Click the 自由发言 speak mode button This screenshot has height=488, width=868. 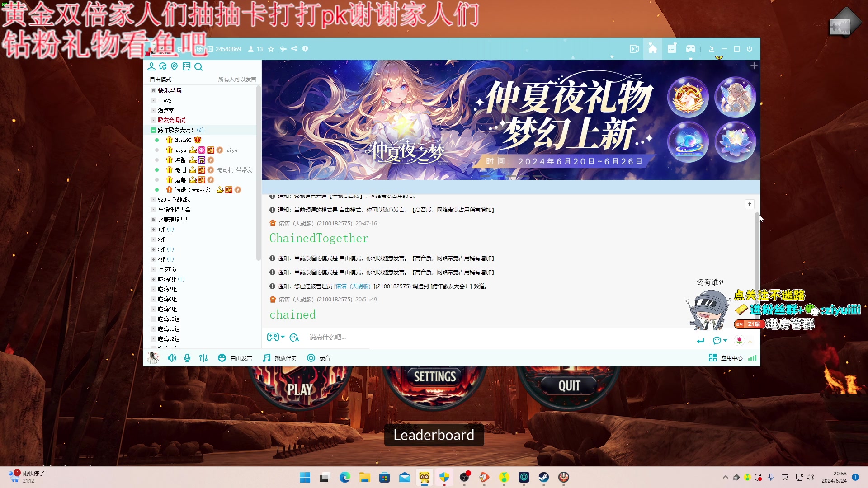point(235,358)
